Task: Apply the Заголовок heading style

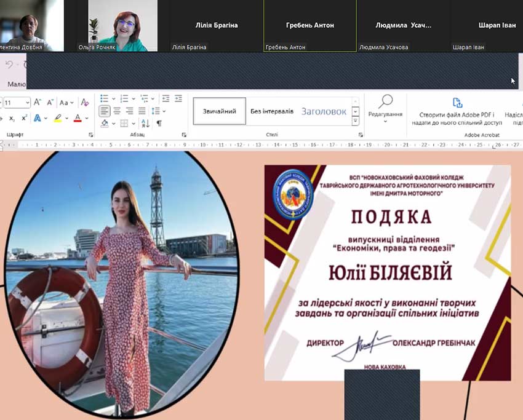Action: tap(324, 111)
